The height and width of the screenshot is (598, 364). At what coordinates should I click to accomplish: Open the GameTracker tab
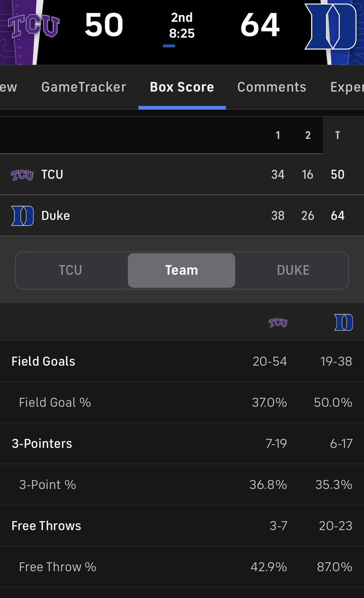point(84,87)
